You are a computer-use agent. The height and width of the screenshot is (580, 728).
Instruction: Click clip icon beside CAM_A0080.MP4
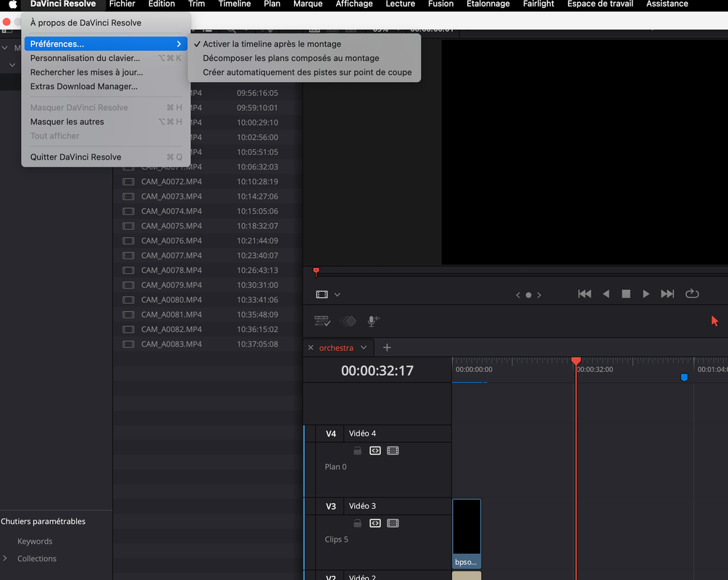(128, 299)
